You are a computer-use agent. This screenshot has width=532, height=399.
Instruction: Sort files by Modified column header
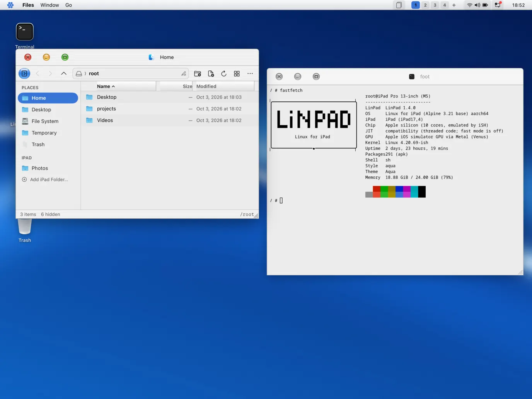click(x=223, y=86)
